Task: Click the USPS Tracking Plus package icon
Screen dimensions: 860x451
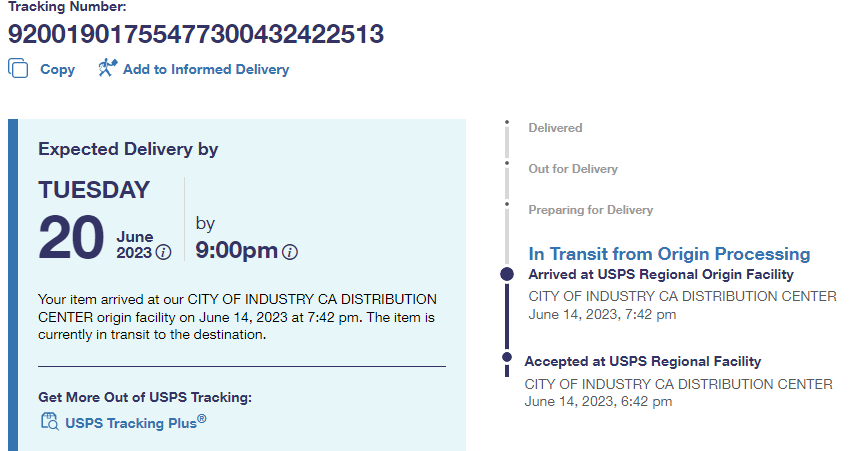Action: pyautogui.click(x=49, y=421)
